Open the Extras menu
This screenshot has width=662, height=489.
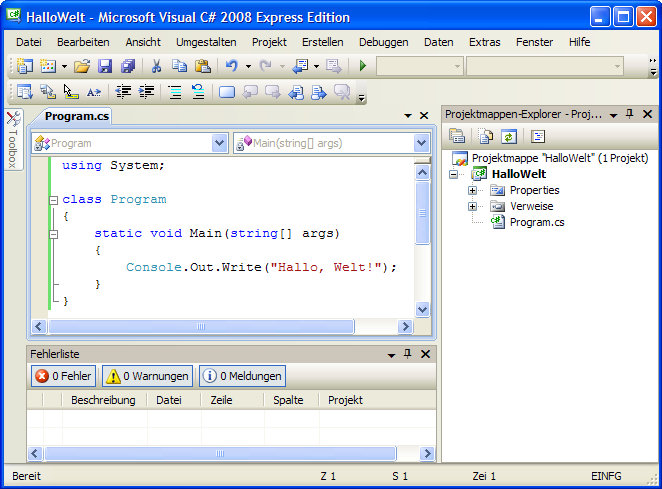point(484,42)
